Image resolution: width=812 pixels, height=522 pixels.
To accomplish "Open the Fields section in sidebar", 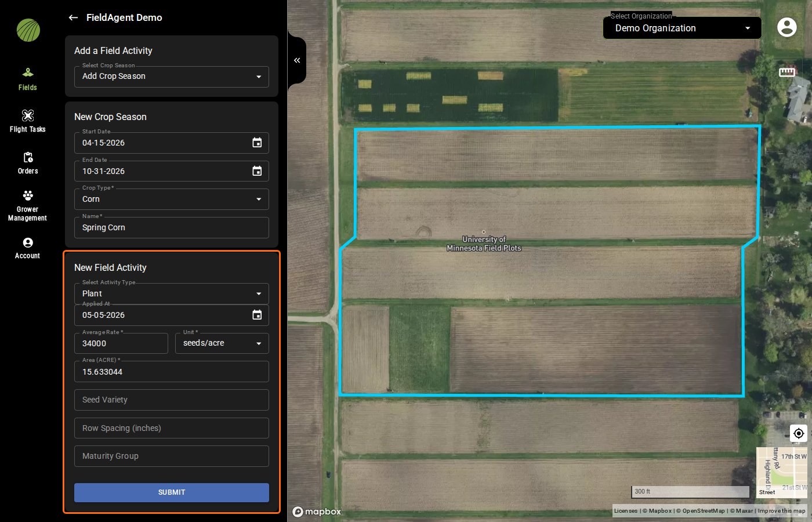I will (27, 79).
